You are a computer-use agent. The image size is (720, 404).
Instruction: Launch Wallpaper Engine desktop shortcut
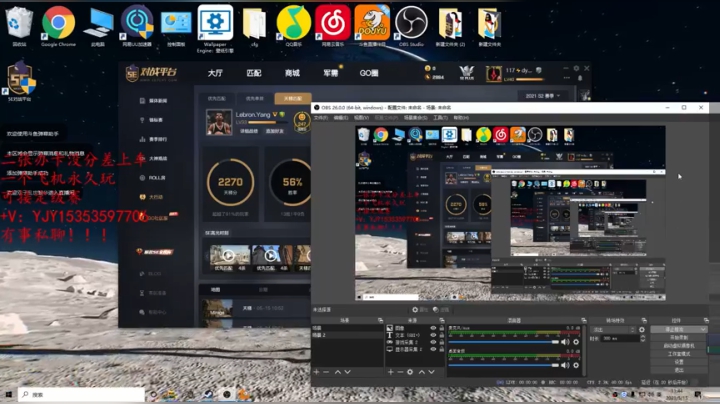pyautogui.click(x=215, y=28)
